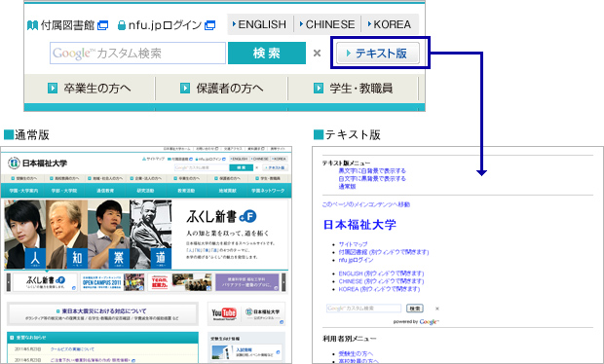Open 卒業生の方へ in the enlarged header
Viewport: 604px width, 364px height.
[97, 89]
